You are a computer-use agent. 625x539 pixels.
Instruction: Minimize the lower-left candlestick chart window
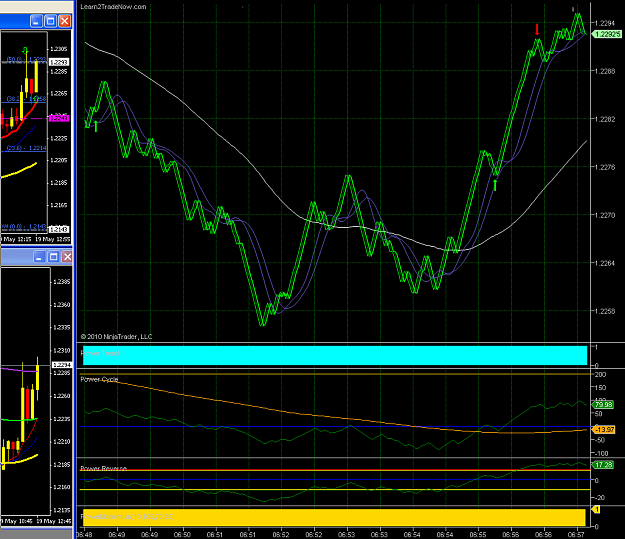[39, 257]
